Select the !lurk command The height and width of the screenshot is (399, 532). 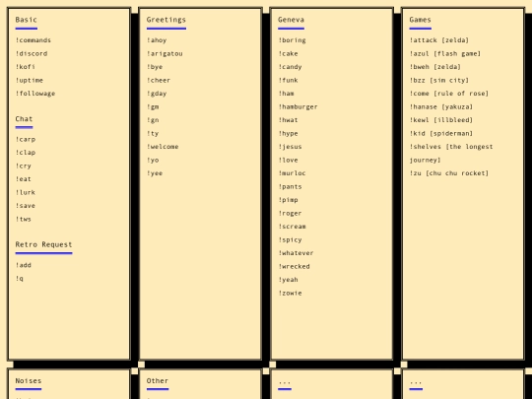[x=26, y=192]
